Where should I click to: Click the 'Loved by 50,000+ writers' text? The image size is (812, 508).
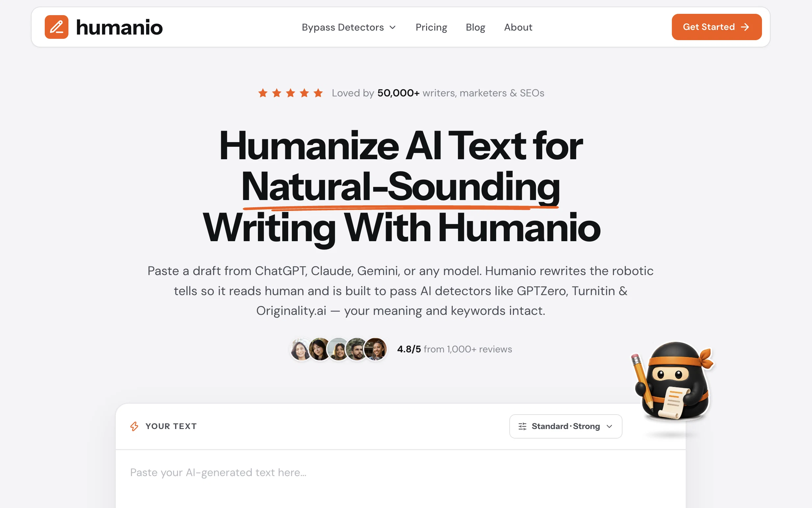coord(438,93)
